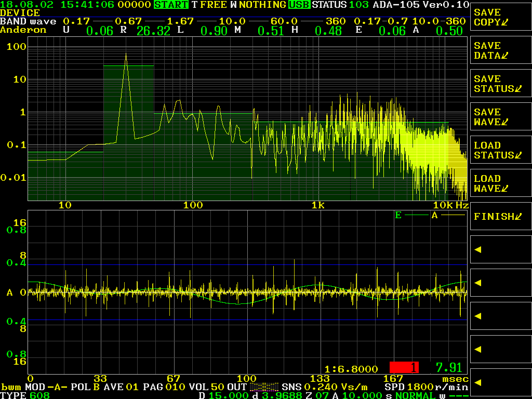Click the SNS 0.240 Vs/m sensitivity

pos(324,387)
